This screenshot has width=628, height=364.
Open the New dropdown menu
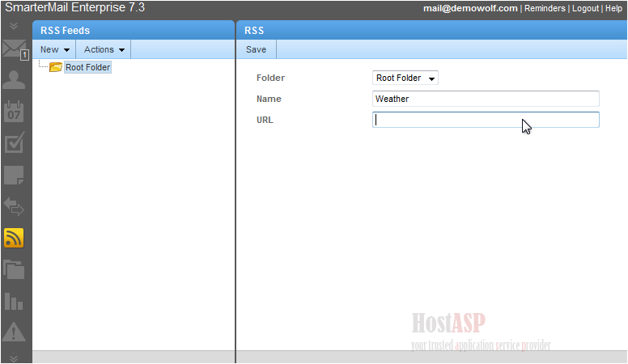pyautogui.click(x=54, y=49)
